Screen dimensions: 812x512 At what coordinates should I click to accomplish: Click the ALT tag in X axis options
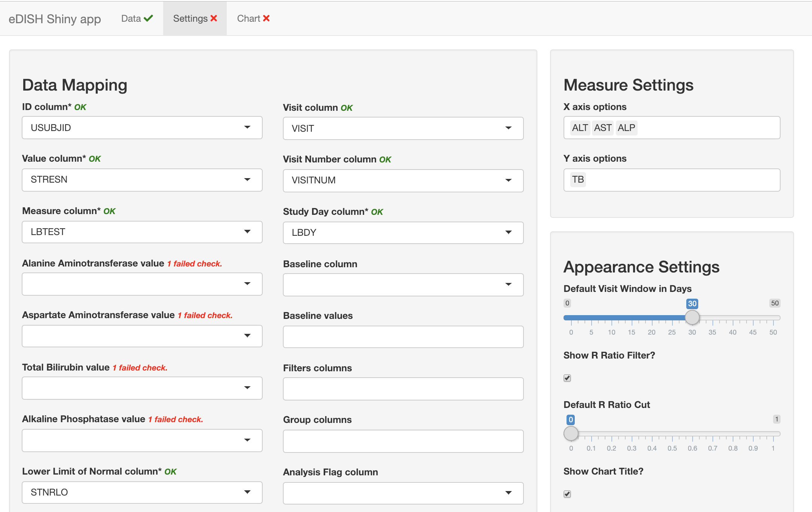coord(580,128)
